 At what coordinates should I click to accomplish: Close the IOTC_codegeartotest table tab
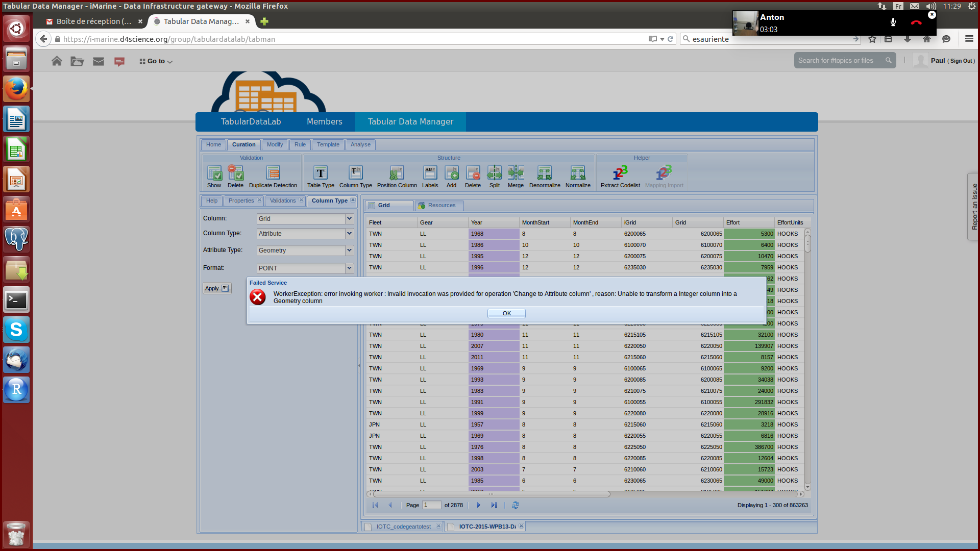[x=438, y=526]
